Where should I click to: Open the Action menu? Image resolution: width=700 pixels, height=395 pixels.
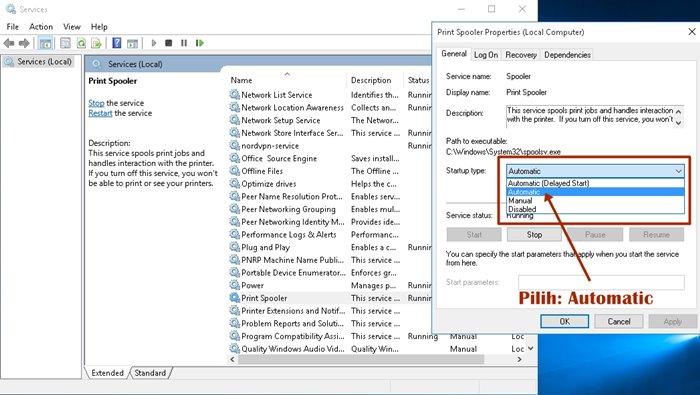tap(41, 27)
